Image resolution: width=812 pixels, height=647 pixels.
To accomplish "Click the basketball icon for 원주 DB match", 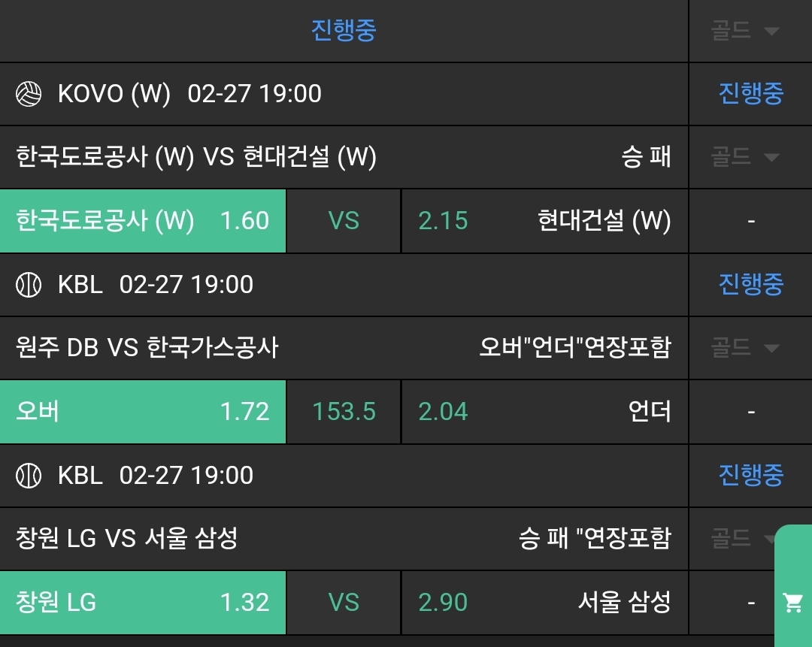I will (29, 285).
